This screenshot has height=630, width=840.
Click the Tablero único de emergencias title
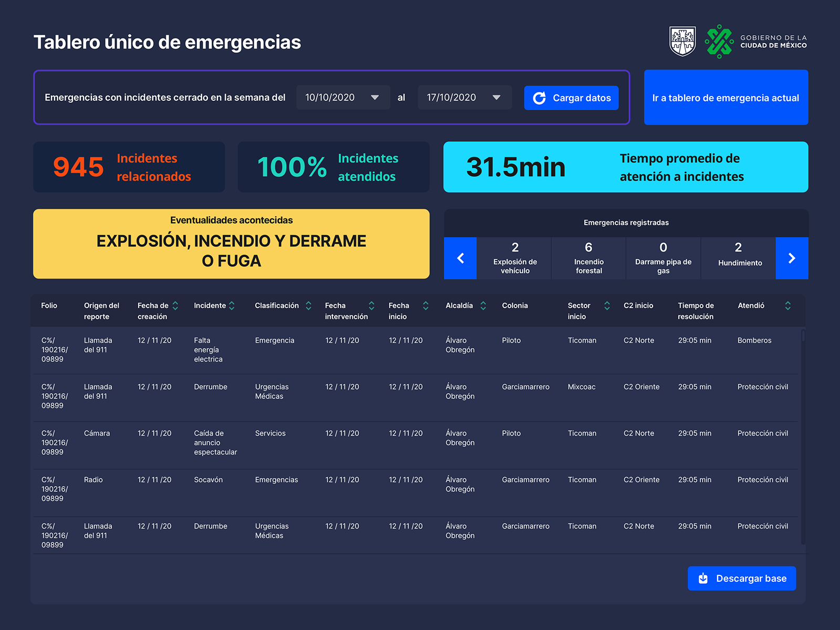pyautogui.click(x=167, y=42)
